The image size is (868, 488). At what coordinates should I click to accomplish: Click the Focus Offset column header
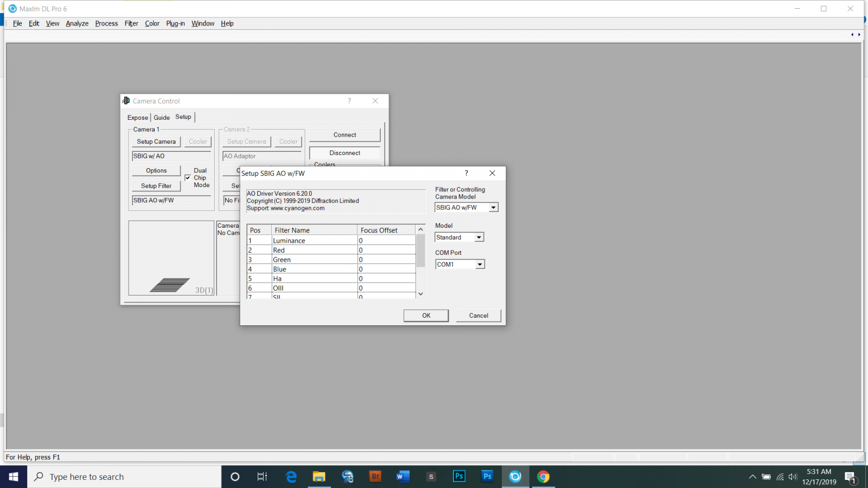tap(386, 230)
